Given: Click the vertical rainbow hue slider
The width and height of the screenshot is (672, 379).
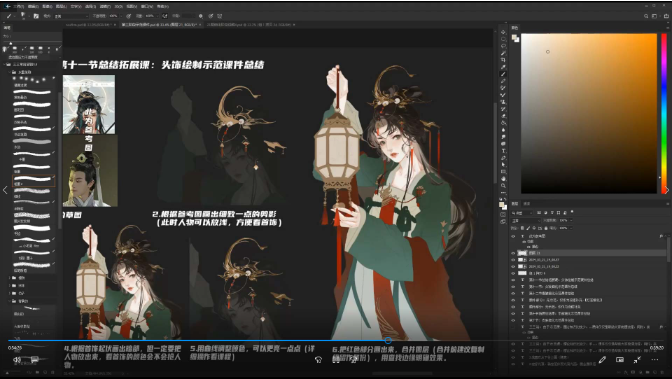Looking at the screenshot, I should click(664, 113).
